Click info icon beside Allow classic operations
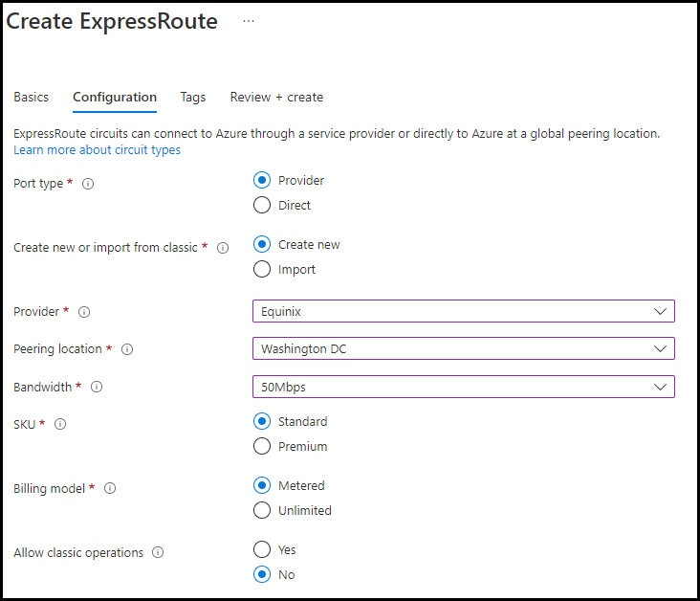The height and width of the screenshot is (601, 700). 158,553
